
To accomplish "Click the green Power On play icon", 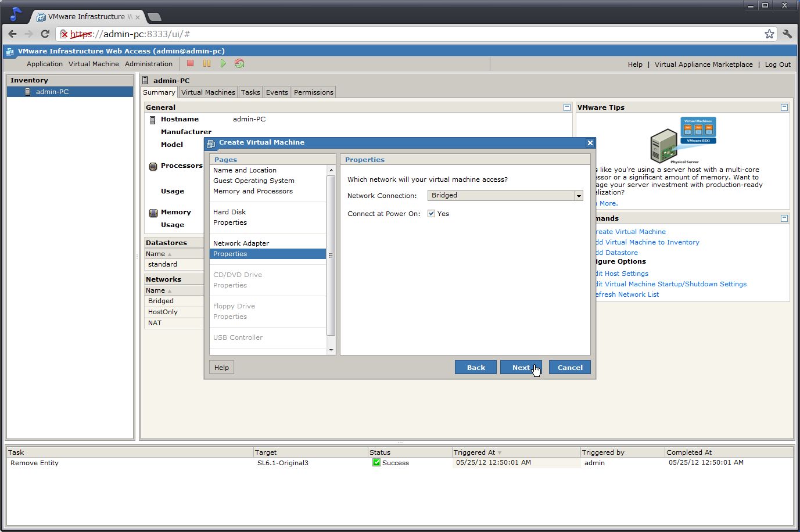I will (223, 63).
